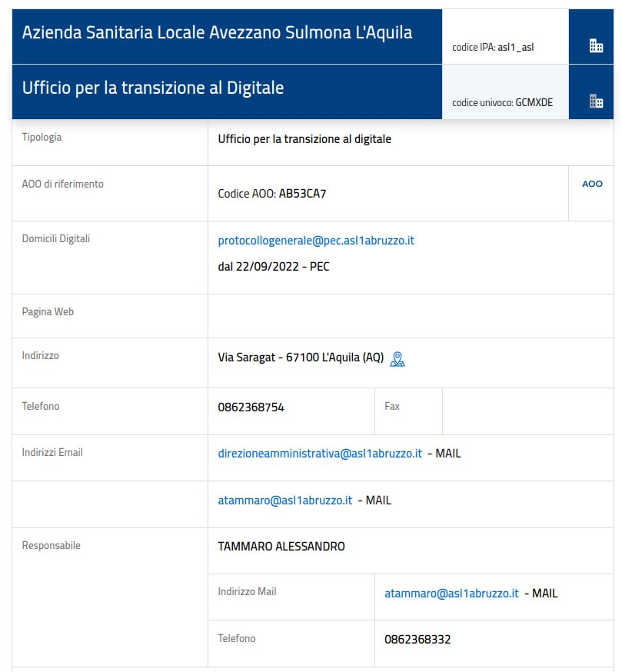Click the Tipologia value text
Image resolution: width=622 pixels, height=672 pixels.
(304, 139)
